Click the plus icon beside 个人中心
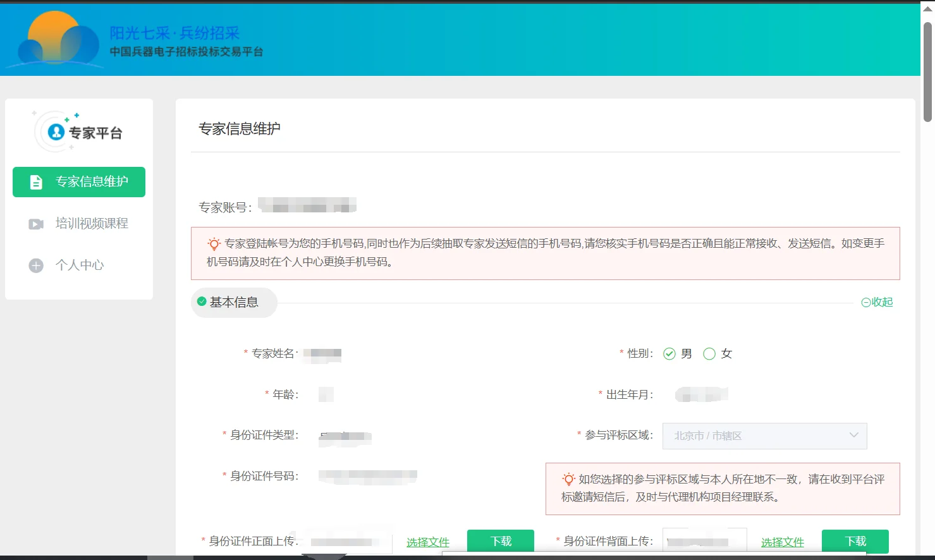This screenshot has width=935, height=560. pyautogui.click(x=35, y=265)
